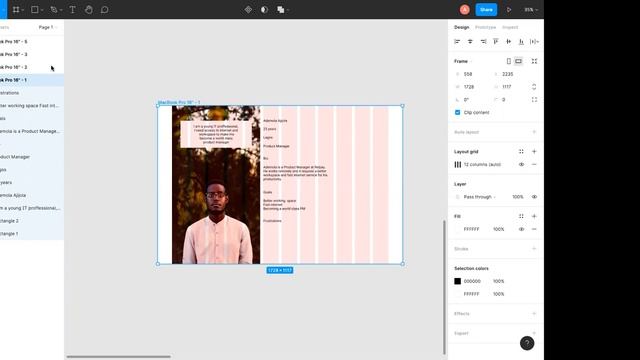The image size is (640, 360).
Task: Select Rectangle 2 layer
Action: (x=32, y=221)
